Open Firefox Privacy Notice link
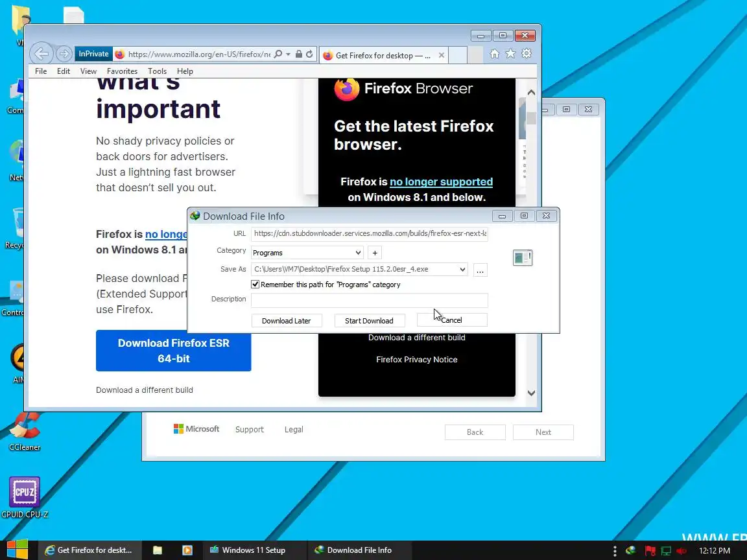The image size is (747, 560). click(x=417, y=360)
